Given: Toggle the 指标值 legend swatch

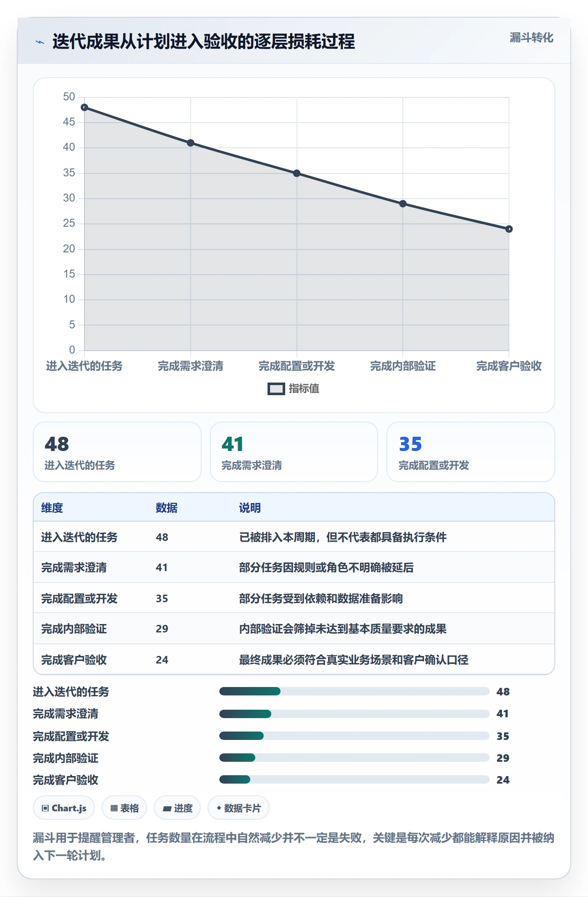Looking at the screenshot, I should point(276,389).
